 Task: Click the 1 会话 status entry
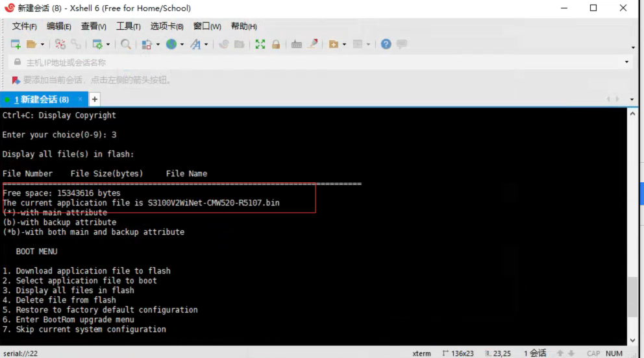[x=535, y=353]
